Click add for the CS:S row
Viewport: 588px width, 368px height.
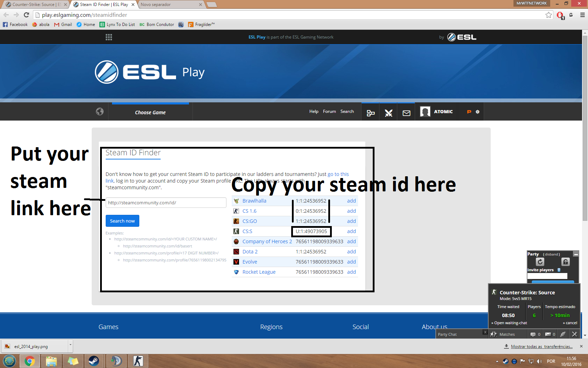(x=351, y=231)
